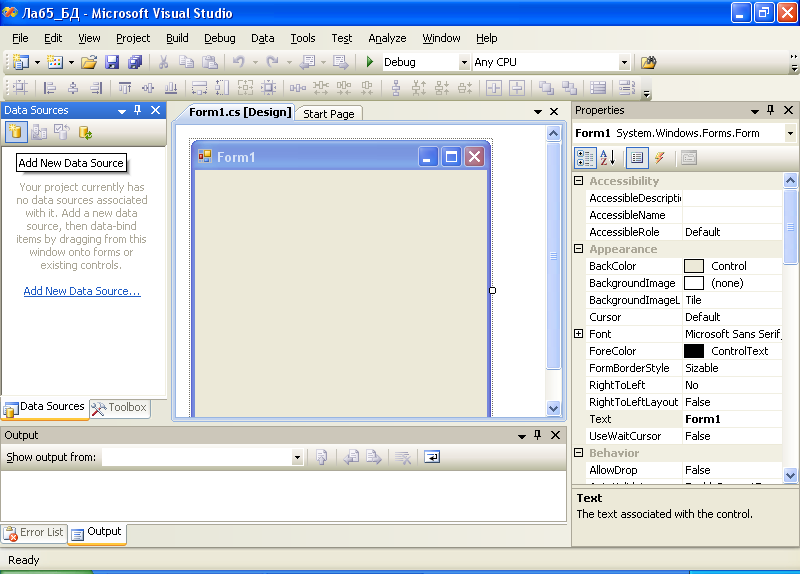Save the current file with the floppy icon

pyautogui.click(x=112, y=62)
